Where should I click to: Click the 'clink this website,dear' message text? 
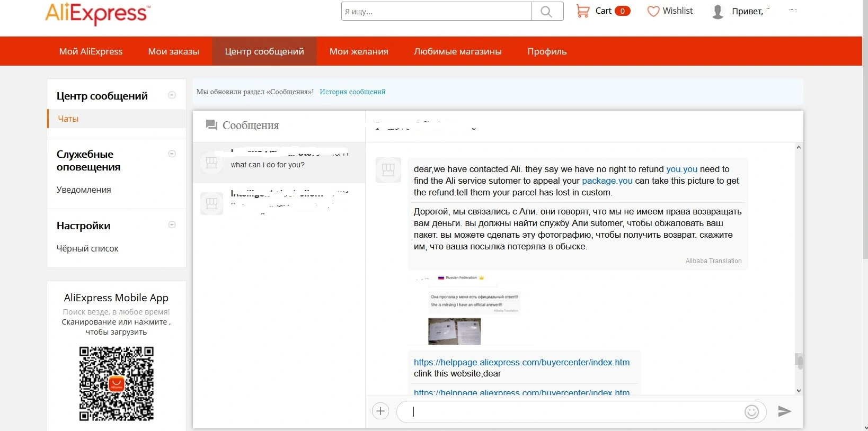click(x=457, y=373)
